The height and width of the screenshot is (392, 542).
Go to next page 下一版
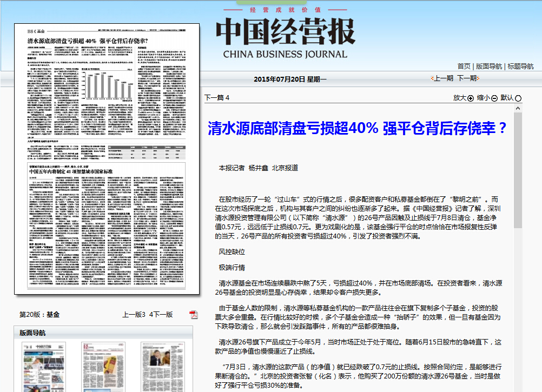[x=161, y=315]
